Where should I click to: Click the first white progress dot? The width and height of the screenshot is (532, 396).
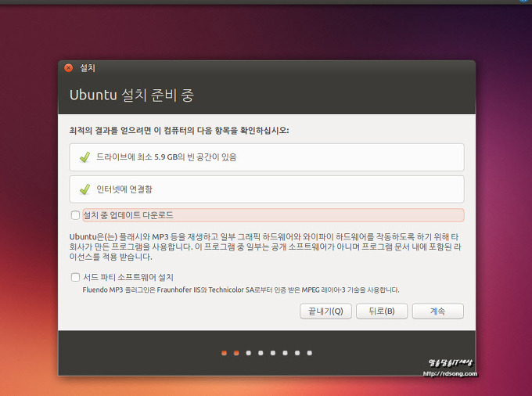coord(249,353)
